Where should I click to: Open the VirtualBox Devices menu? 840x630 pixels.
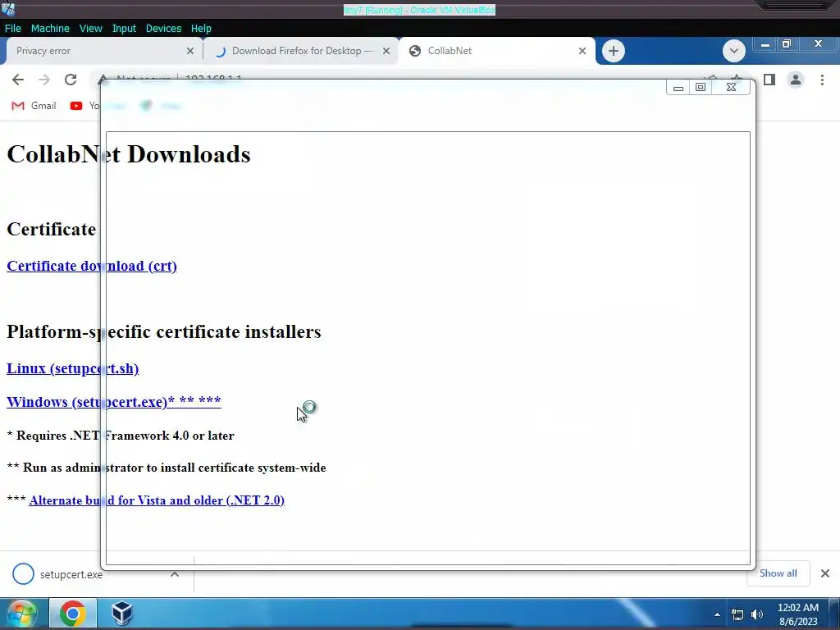tap(163, 29)
